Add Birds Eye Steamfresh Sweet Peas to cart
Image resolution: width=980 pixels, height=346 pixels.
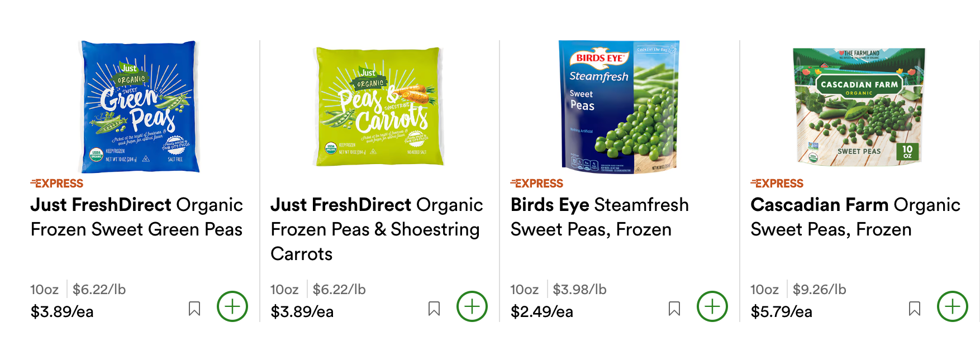click(711, 306)
